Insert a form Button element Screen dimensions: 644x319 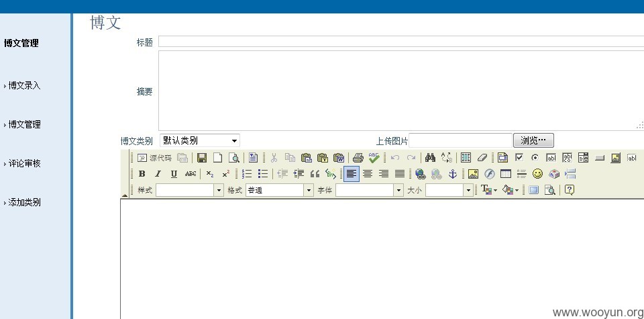pyautogui.click(x=600, y=158)
